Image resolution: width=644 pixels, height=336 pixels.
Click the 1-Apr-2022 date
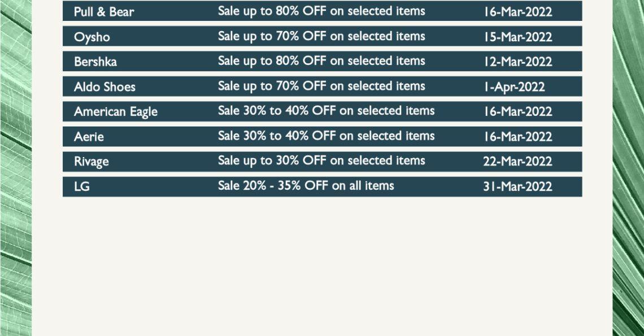tap(514, 87)
